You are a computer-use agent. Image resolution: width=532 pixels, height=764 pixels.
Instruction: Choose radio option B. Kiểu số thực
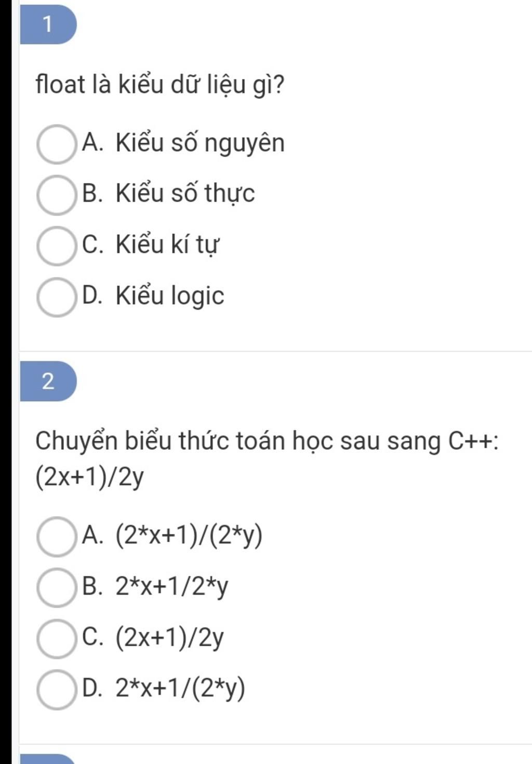(x=56, y=195)
